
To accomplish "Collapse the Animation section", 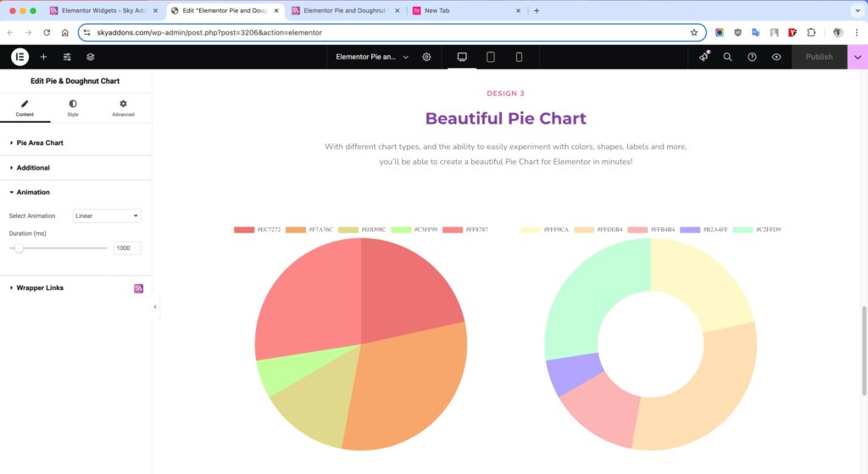I will [x=75, y=192].
